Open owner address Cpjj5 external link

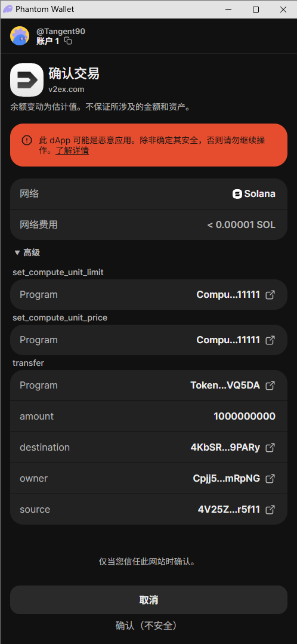click(x=270, y=479)
